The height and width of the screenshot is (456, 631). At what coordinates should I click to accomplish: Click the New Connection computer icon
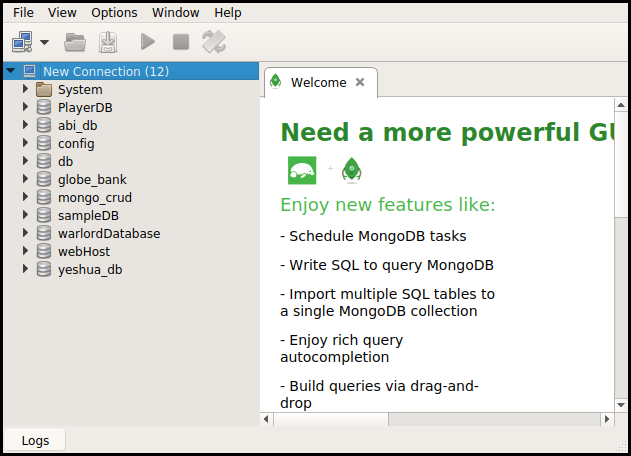pyautogui.click(x=29, y=71)
